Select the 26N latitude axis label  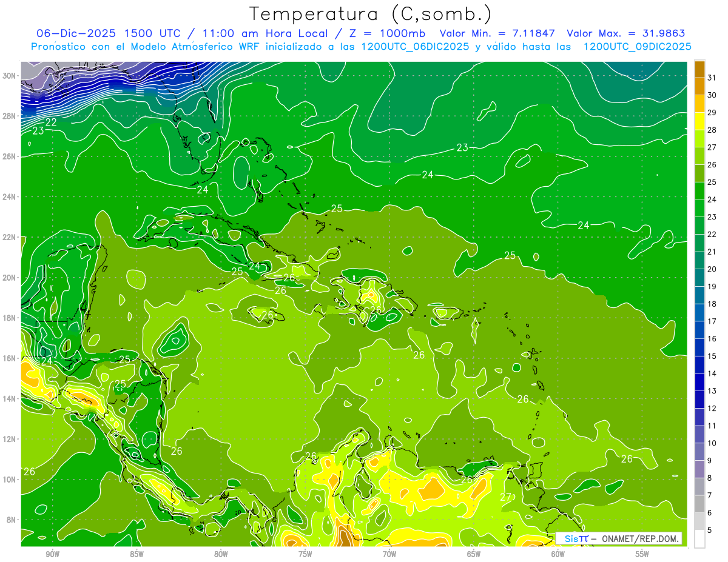click(x=10, y=156)
